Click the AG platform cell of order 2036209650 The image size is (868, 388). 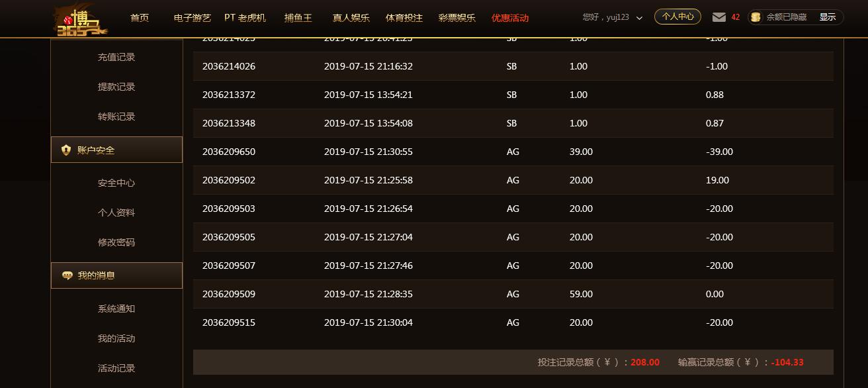click(513, 152)
